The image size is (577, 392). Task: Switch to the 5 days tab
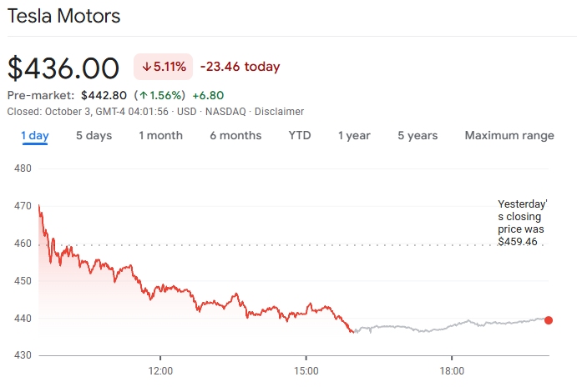tap(94, 136)
